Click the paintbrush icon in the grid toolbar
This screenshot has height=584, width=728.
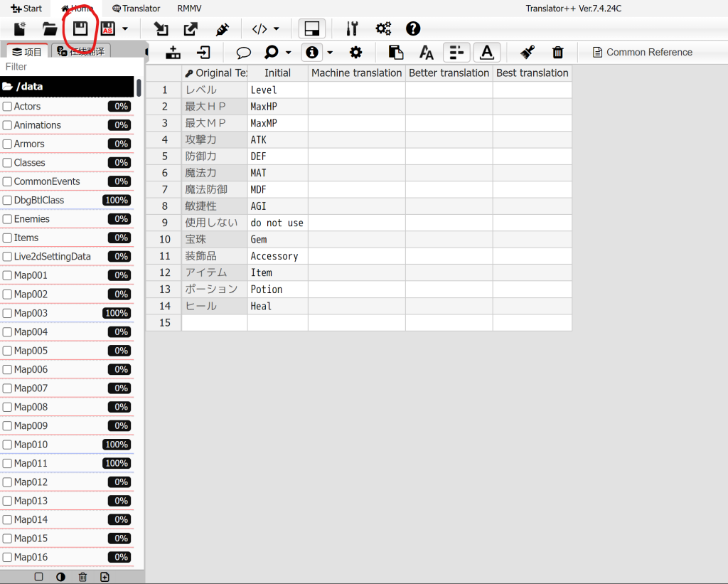click(x=527, y=52)
